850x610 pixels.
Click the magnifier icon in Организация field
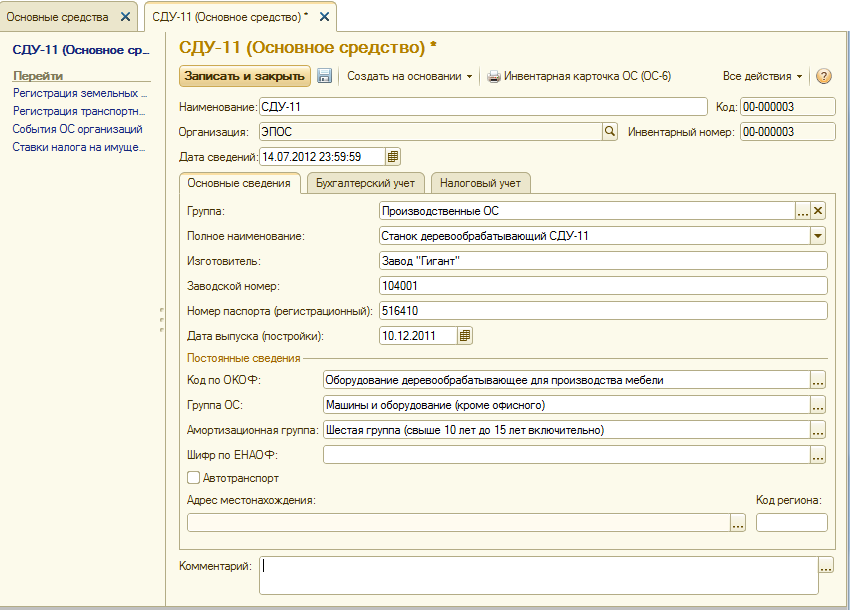click(x=609, y=131)
